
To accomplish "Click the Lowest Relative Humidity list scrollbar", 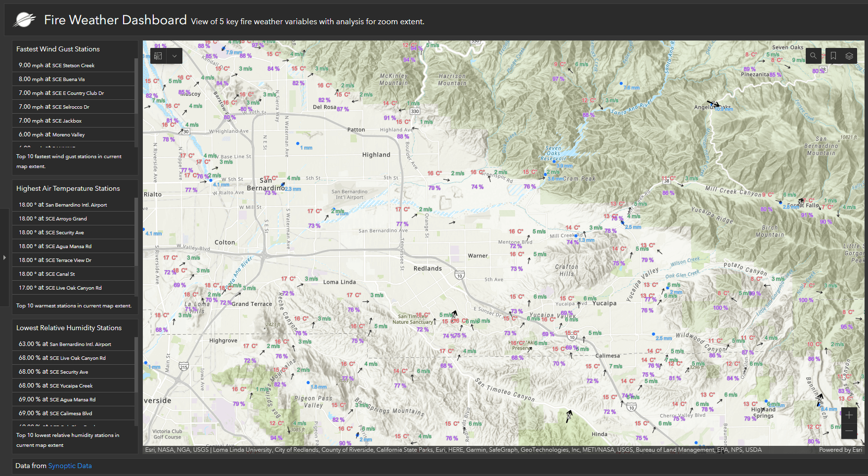I will click(136, 366).
